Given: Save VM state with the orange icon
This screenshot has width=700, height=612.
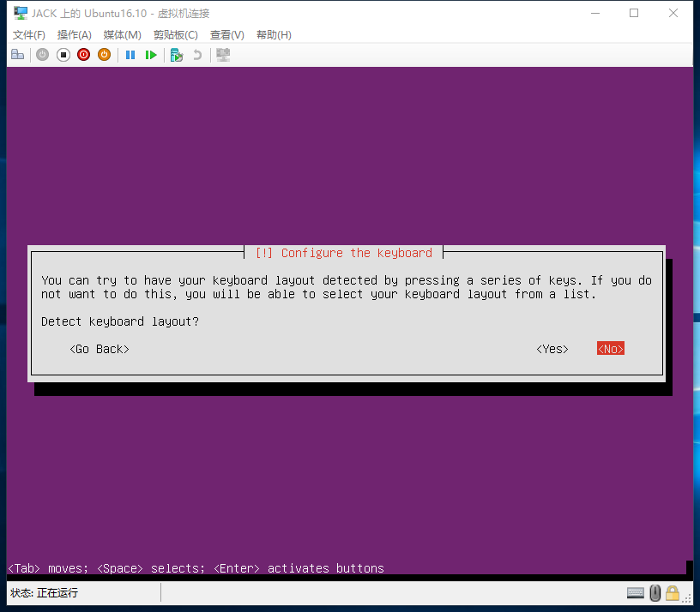Looking at the screenshot, I should [x=104, y=55].
